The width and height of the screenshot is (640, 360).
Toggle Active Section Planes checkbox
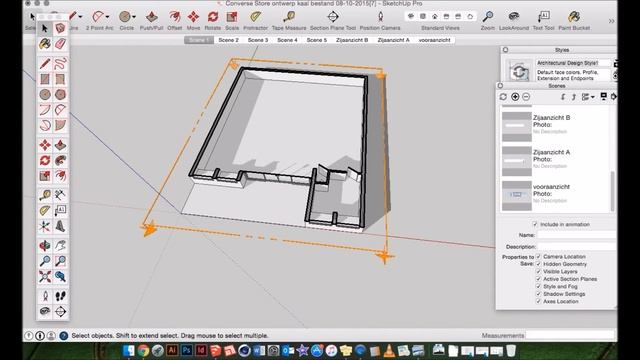[x=538, y=279]
